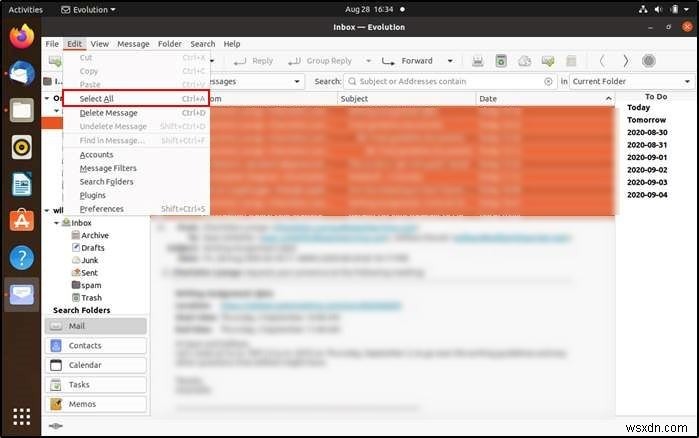
Task: Click the Archive toolbar icon
Action: [571, 61]
